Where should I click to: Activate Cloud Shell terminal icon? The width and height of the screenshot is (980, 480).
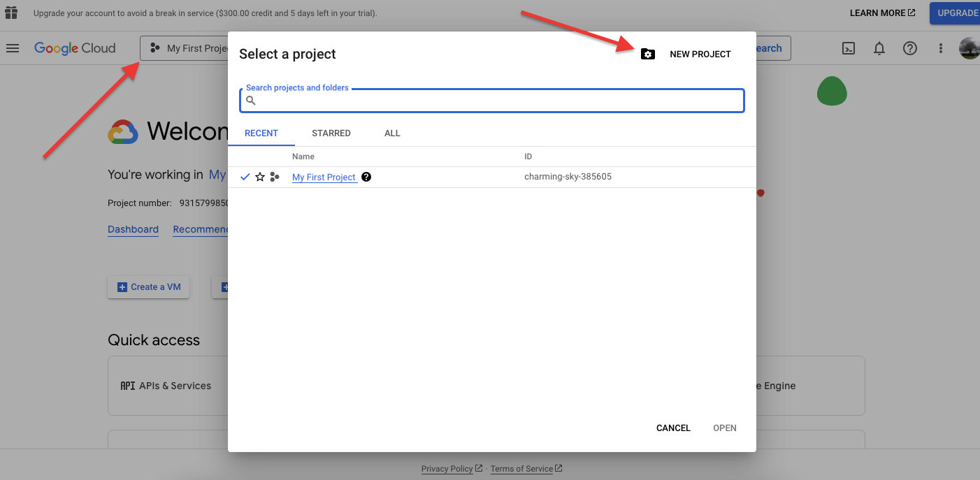[x=849, y=48]
